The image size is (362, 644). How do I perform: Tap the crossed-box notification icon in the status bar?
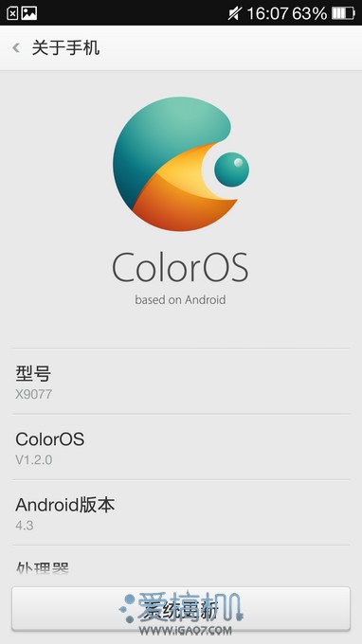tap(12, 13)
